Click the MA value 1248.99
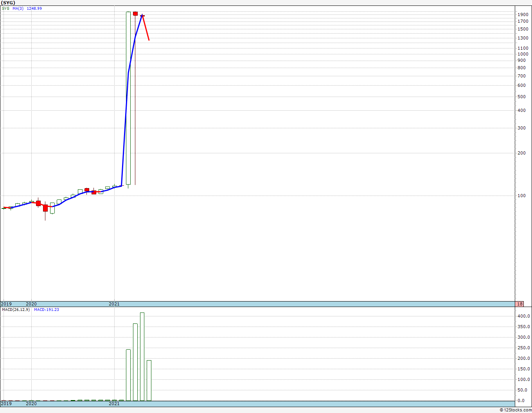 [x=34, y=8]
